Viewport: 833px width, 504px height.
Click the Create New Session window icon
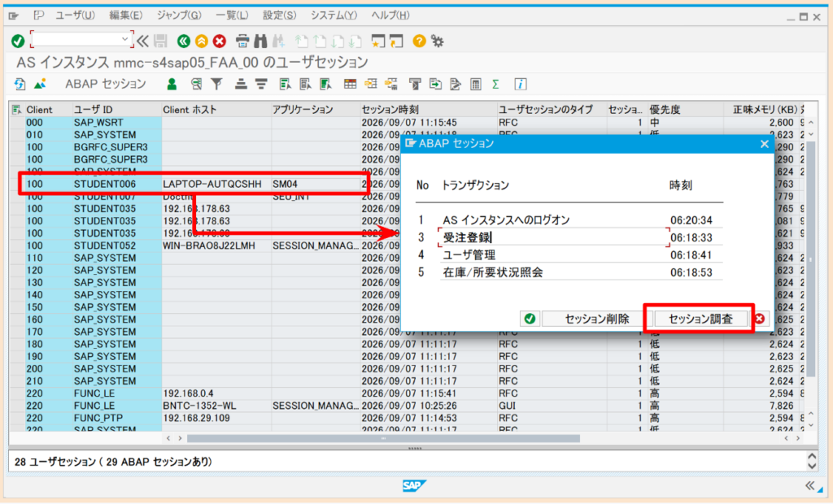[378, 41]
